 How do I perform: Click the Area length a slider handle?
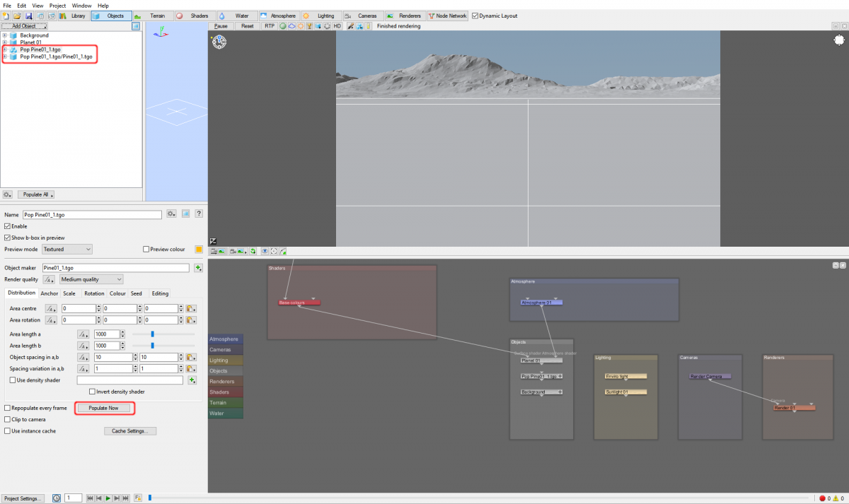tap(153, 334)
